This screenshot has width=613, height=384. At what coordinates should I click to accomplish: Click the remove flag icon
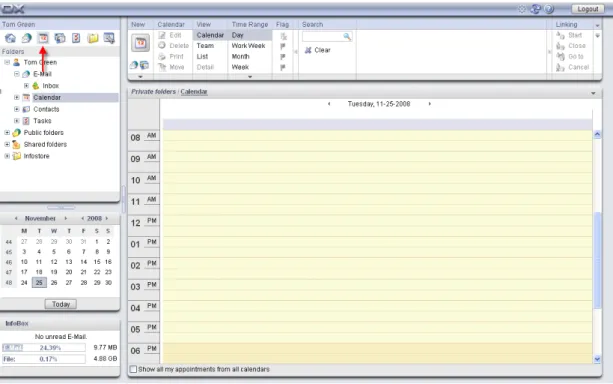[283, 36]
